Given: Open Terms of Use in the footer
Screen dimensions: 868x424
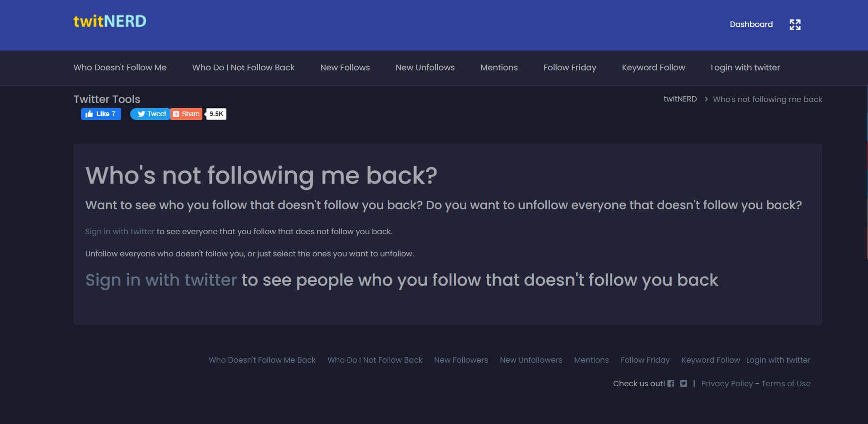Looking at the screenshot, I should [x=786, y=383].
